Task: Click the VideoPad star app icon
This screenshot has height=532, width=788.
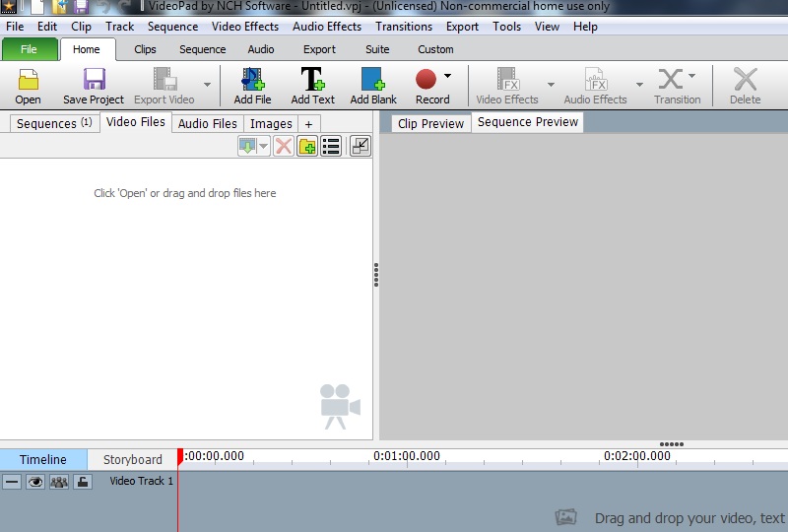Action: (9, 7)
